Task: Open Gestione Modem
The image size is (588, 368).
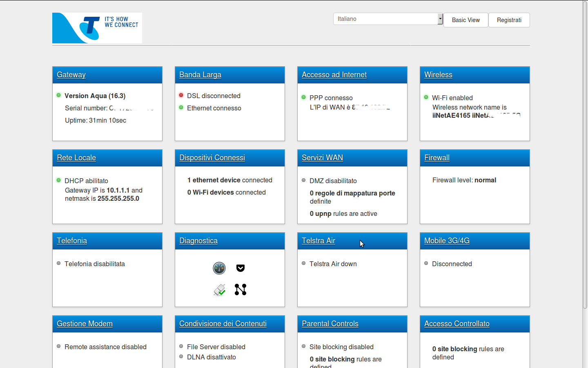Action: click(x=85, y=324)
